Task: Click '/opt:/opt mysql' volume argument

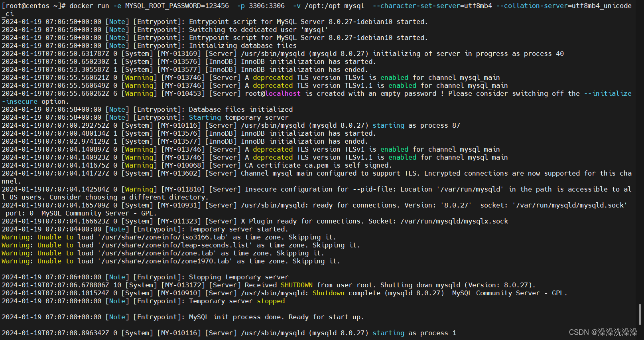Action: tap(335, 6)
